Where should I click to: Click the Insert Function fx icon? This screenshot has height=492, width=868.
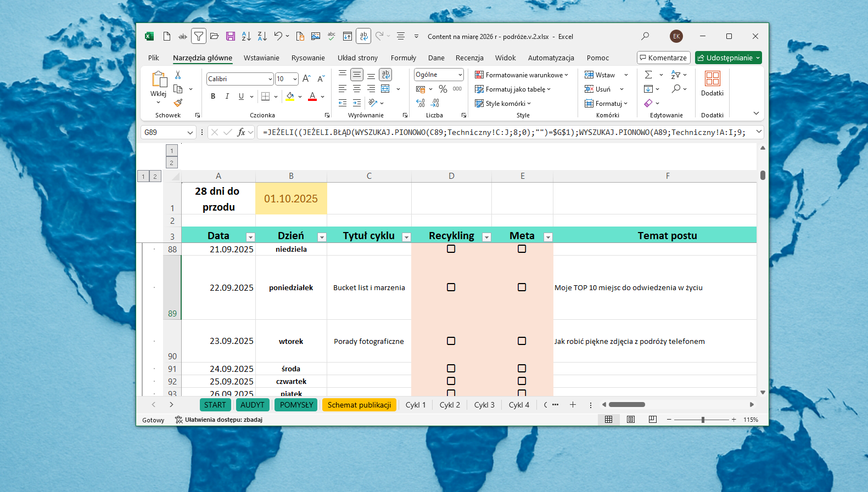click(241, 132)
